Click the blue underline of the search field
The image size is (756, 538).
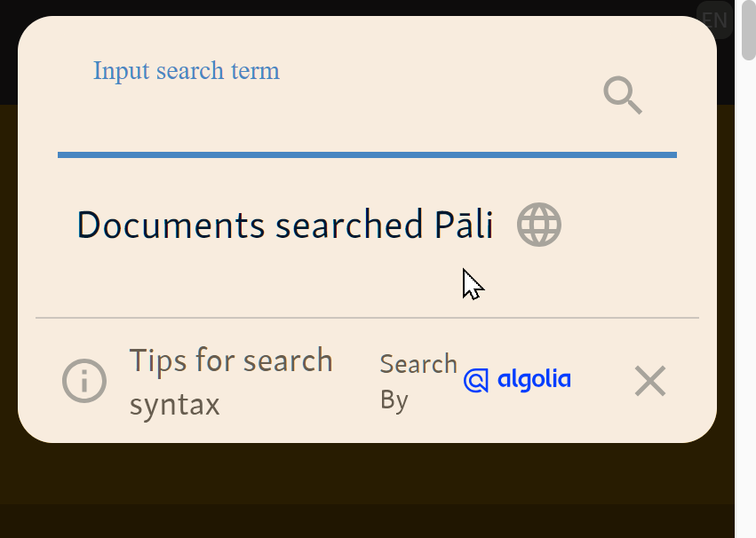366,155
